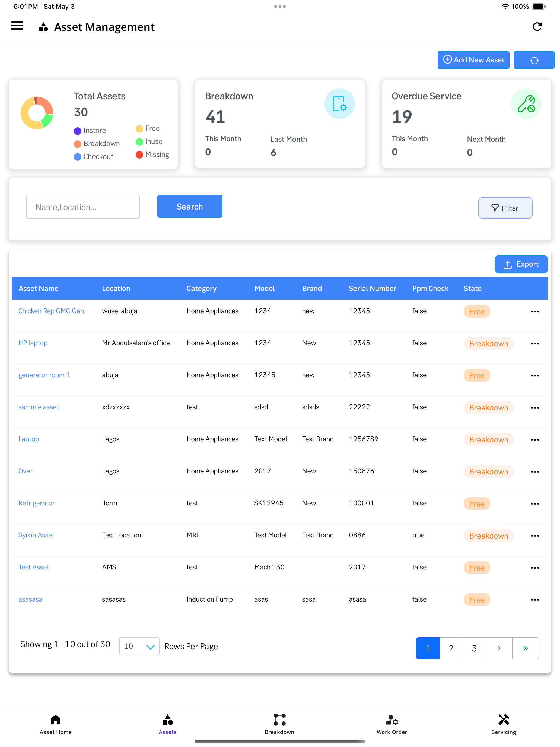Select the Checkout legend blue dot
The height and width of the screenshot is (747, 560).
point(78,157)
